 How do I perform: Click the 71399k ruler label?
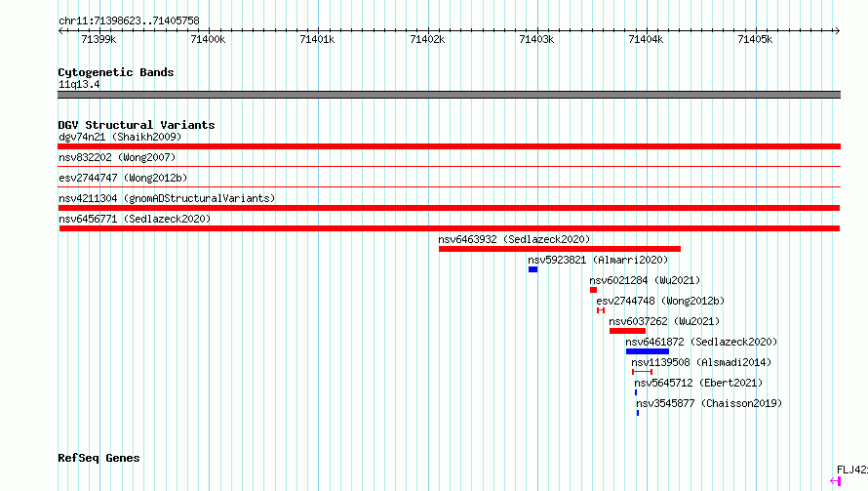click(99, 39)
